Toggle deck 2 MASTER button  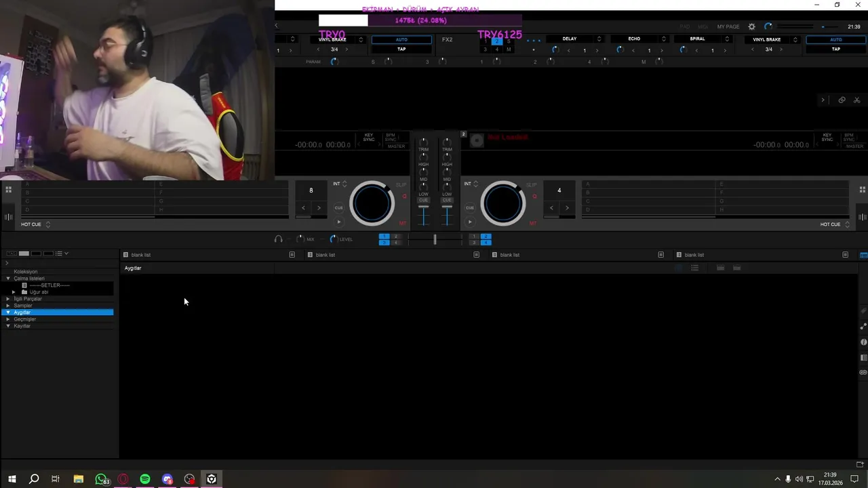854,146
